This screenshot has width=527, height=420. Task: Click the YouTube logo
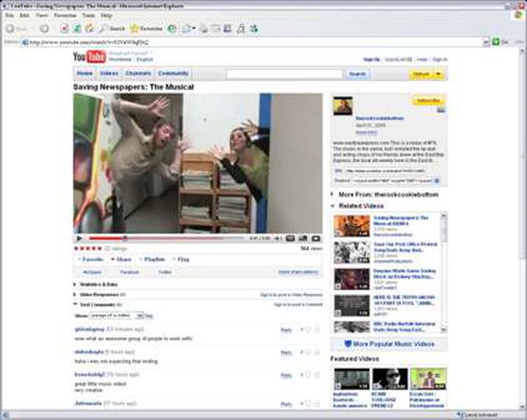pyautogui.click(x=89, y=56)
